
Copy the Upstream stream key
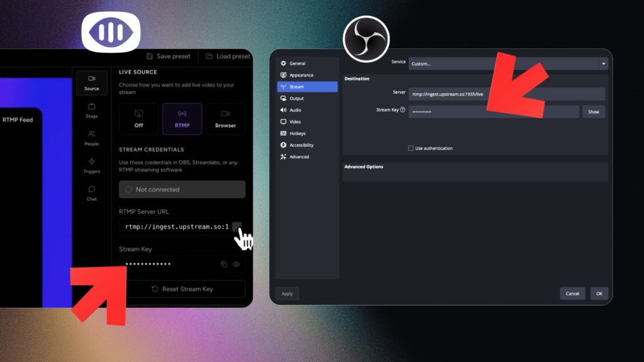point(224,265)
